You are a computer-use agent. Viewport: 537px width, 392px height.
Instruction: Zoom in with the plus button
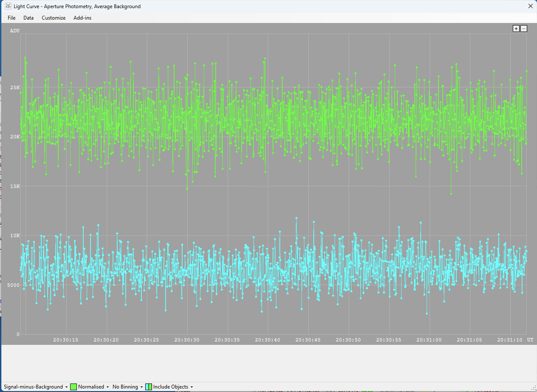[516, 28]
